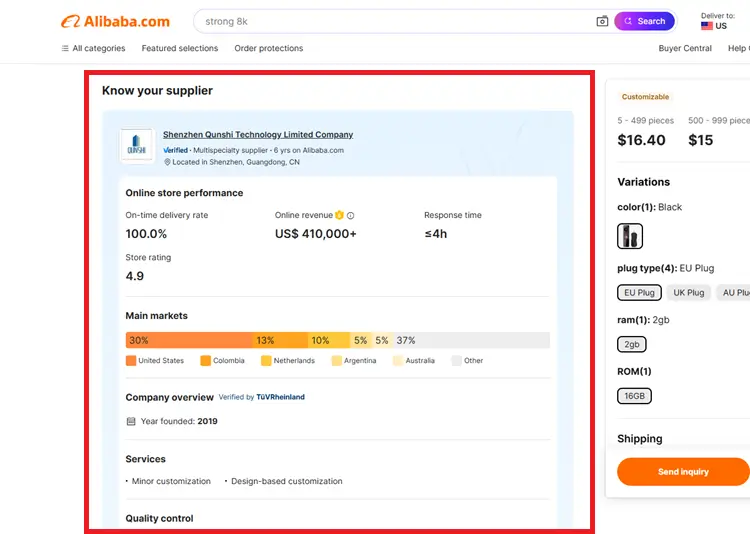Click Colombia legend swatch
Image resolution: width=750 pixels, height=534 pixels.
pos(206,361)
